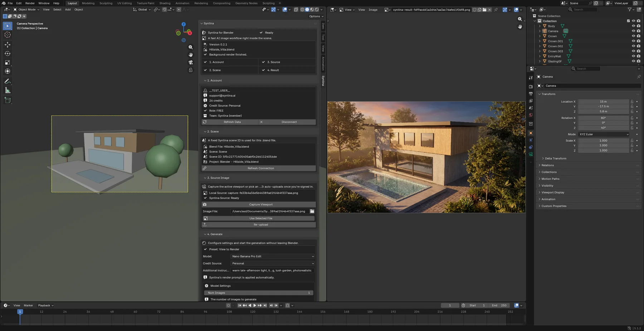The height and width of the screenshot is (331, 644).
Task: Open the Model dropdown showing Nano Banana Pro Edit
Action: 273,257
